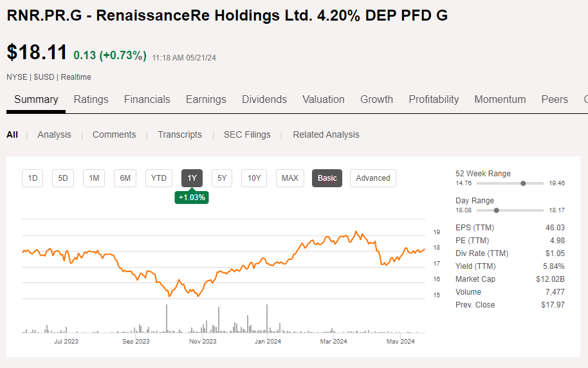View SEC Filings

[247, 134]
